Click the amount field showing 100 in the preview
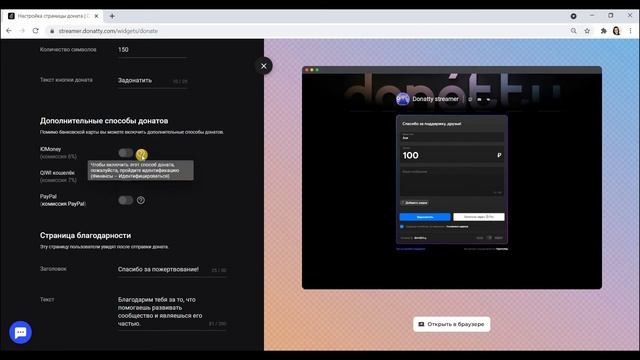Image resolution: width=640 pixels, height=360 pixels. [x=452, y=155]
